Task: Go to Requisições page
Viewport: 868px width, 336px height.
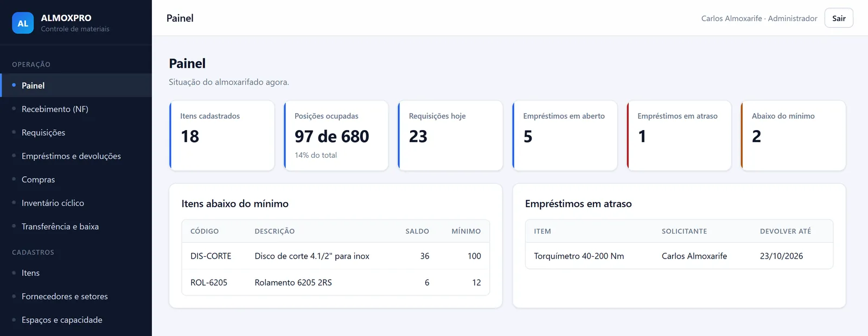Action: click(x=76, y=132)
